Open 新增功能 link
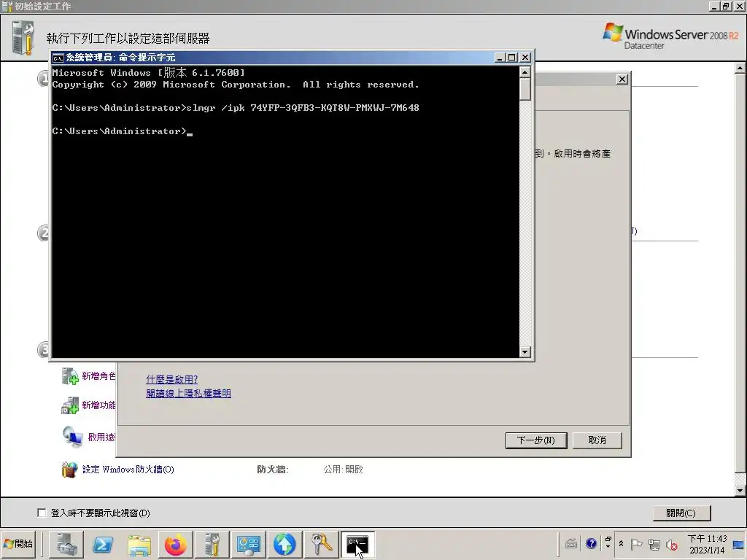747x560 pixels. click(x=98, y=405)
